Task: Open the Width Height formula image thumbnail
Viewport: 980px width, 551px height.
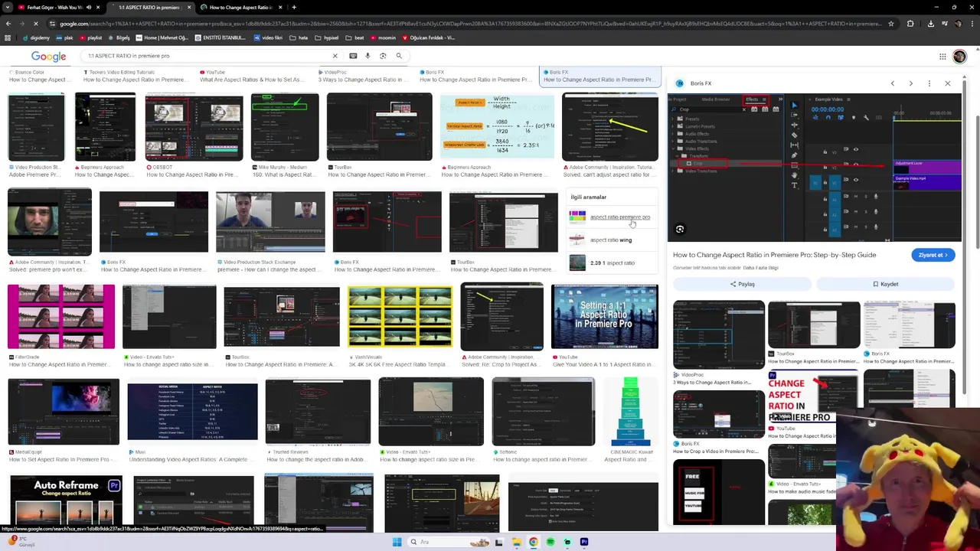Action: point(496,126)
